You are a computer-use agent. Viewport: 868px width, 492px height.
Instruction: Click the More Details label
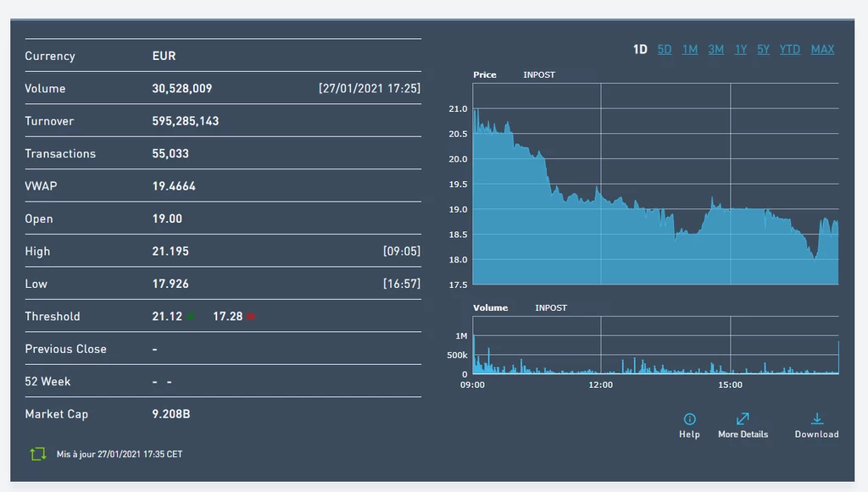[743, 434]
